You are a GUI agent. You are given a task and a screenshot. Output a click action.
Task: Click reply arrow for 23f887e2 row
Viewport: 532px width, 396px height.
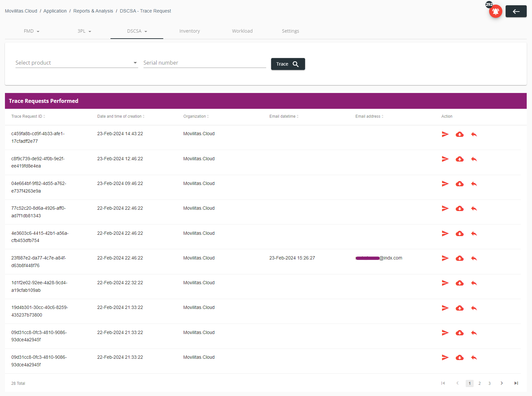(x=474, y=258)
